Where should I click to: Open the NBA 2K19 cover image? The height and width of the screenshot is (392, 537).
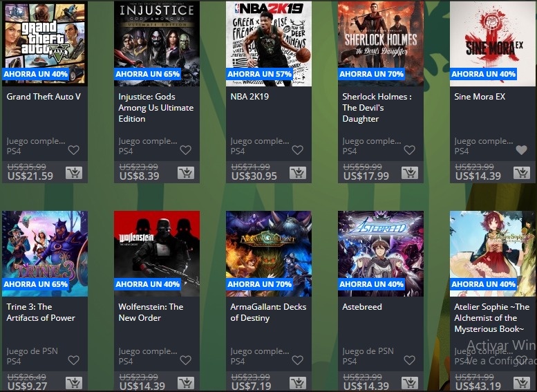click(x=269, y=44)
